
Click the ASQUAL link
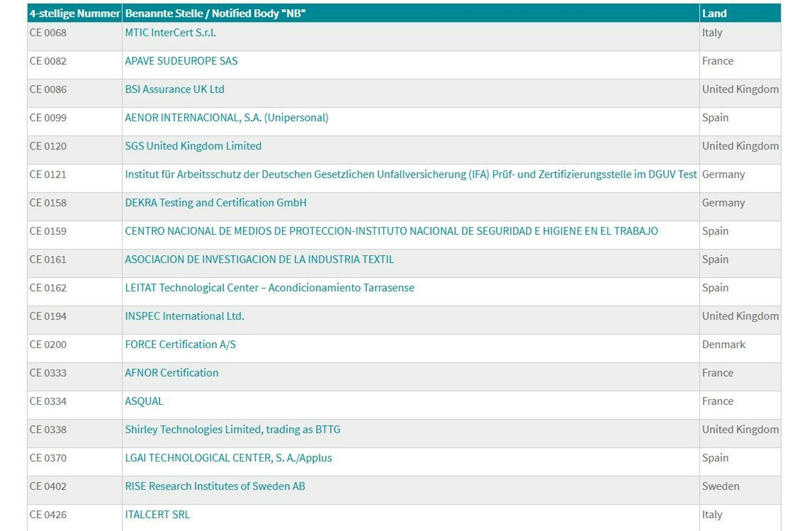(144, 401)
